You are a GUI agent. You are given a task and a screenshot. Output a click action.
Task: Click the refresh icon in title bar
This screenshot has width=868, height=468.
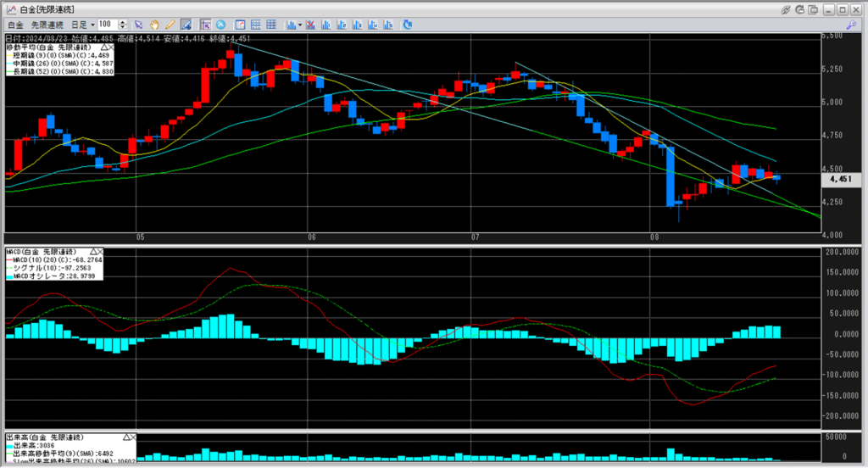(x=800, y=9)
